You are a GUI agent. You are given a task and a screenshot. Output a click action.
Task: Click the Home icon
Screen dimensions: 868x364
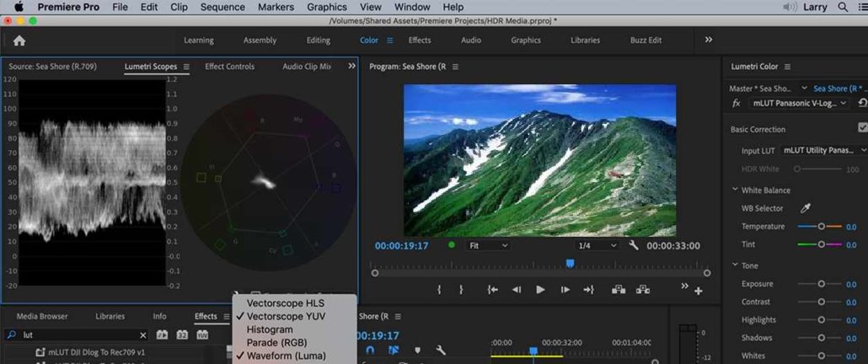pos(19,40)
